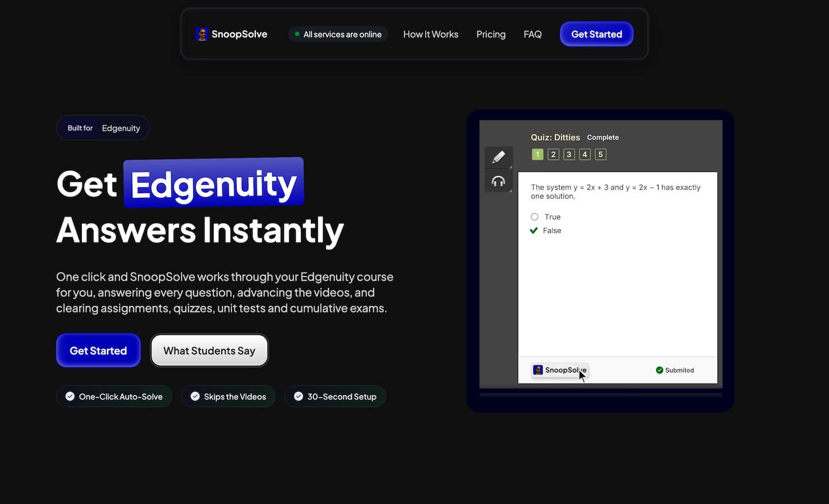
Task: Click the One-Click Auto-Solve label
Action: 120,396
